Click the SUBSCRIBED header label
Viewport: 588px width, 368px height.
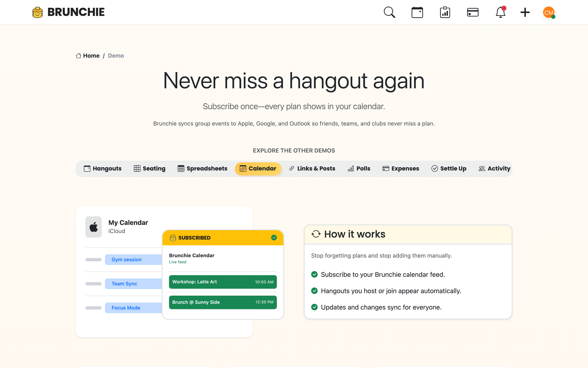(x=194, y=238)
